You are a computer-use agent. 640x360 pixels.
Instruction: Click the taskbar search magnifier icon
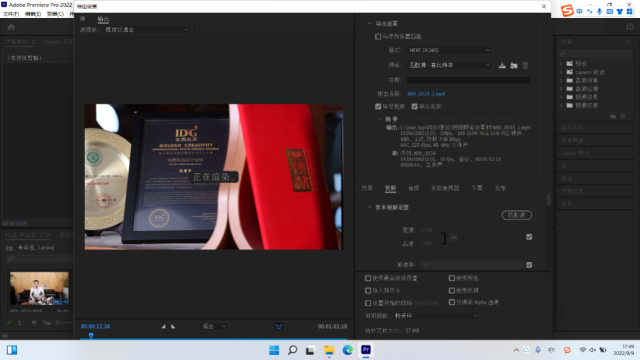(x=292, y=350)
